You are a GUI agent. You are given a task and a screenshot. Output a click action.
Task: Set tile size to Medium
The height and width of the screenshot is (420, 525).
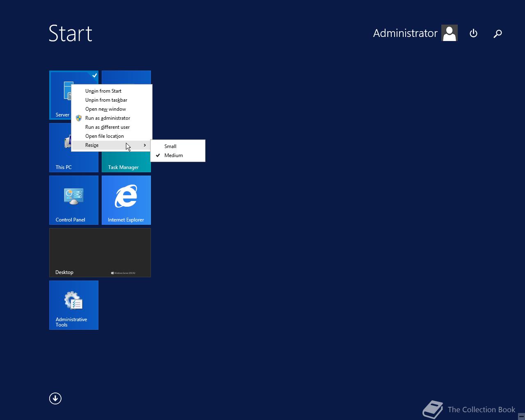(178, 155)
